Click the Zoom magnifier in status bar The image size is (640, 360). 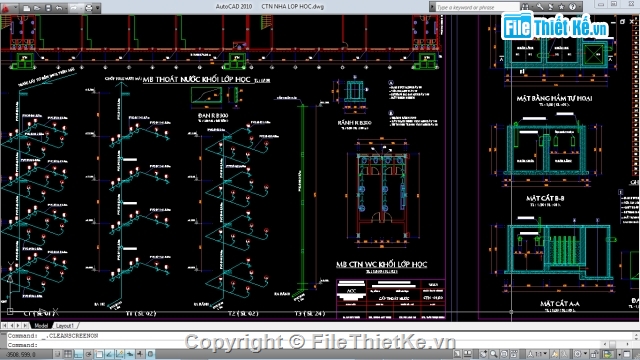(x=494, y=354)
